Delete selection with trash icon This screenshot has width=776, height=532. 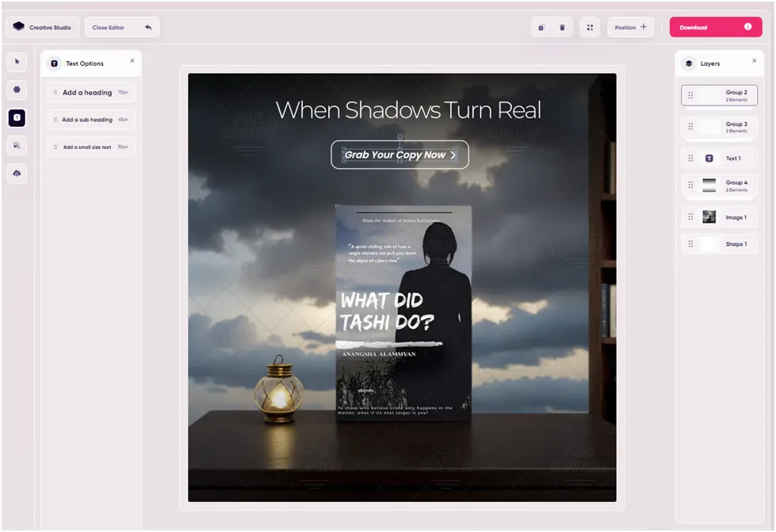tap(562, 27)
